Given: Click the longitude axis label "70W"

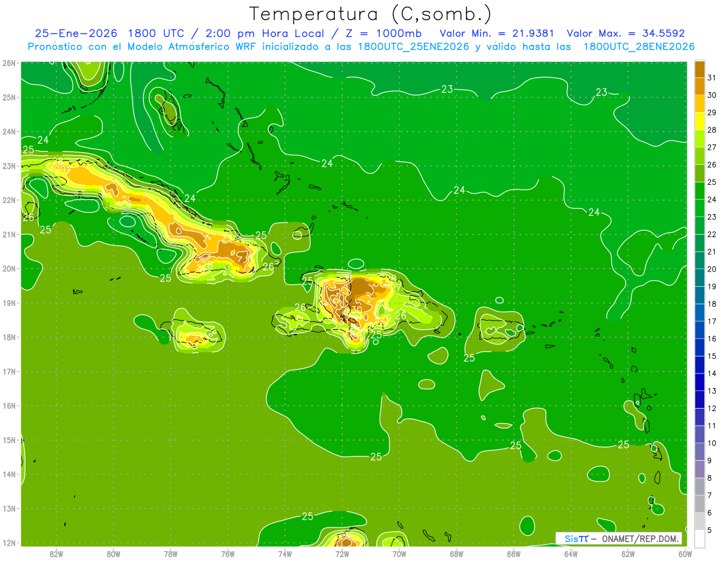Looking at the screenshot, I should click(x=399, y=554).
